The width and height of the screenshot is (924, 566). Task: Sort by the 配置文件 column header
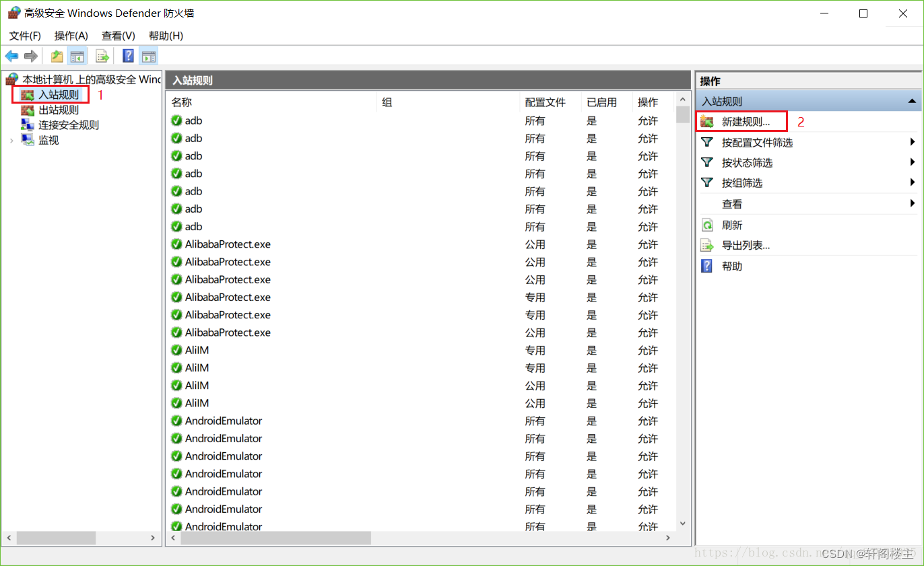550,102
